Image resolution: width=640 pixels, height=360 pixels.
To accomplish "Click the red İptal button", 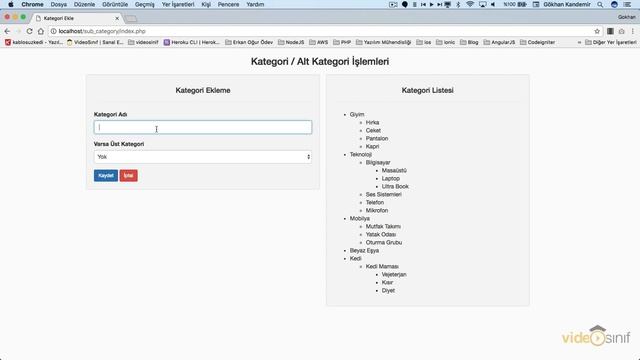I will coord(129,176).
